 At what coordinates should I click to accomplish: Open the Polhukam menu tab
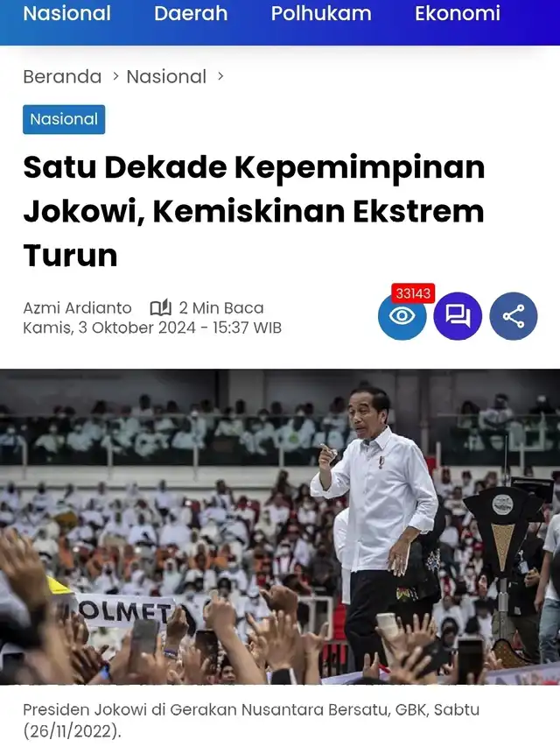pos(321,13)
